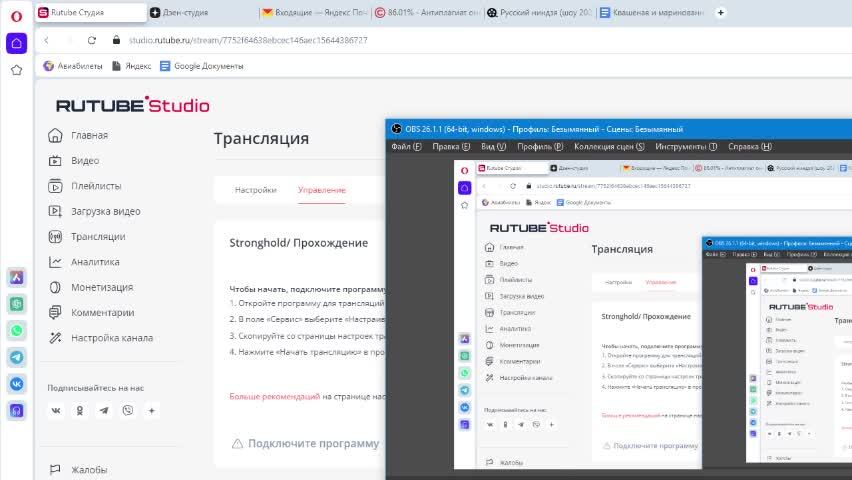Click Подписывайтесь на нас label
The height and width of the screenshot is (480, 852).
click(x=96, y=388)
